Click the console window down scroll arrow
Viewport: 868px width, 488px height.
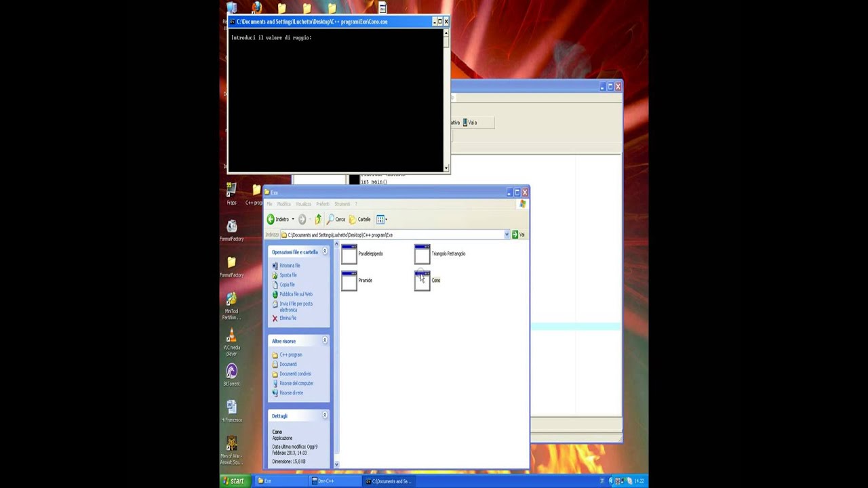point(446,167)
